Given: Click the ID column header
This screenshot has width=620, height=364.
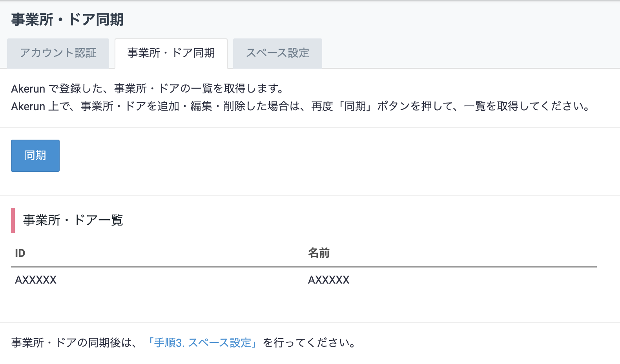Looking at the screenshot, I should point(20,253).
